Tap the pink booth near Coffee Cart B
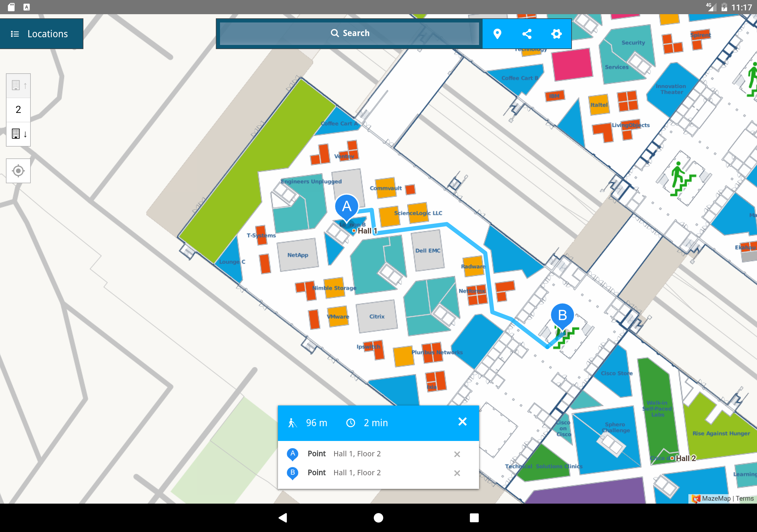The height and width of the screenshot is (532, 757). (572, 65)
